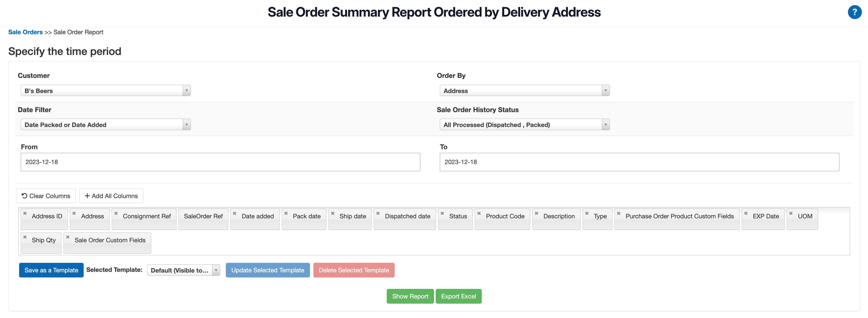Open the help question mark icon
868x318 pixels.
point(855,12)
